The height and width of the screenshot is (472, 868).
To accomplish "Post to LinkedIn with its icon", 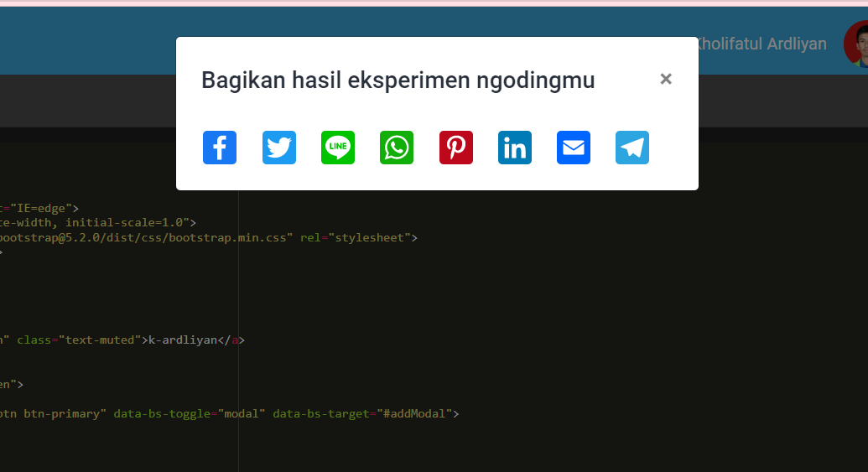I will 515,148.
